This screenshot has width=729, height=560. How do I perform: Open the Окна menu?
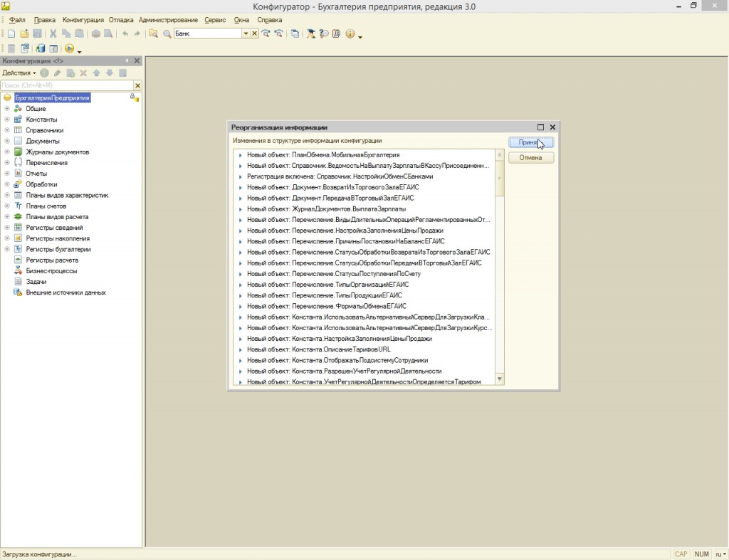pos(241,20)
